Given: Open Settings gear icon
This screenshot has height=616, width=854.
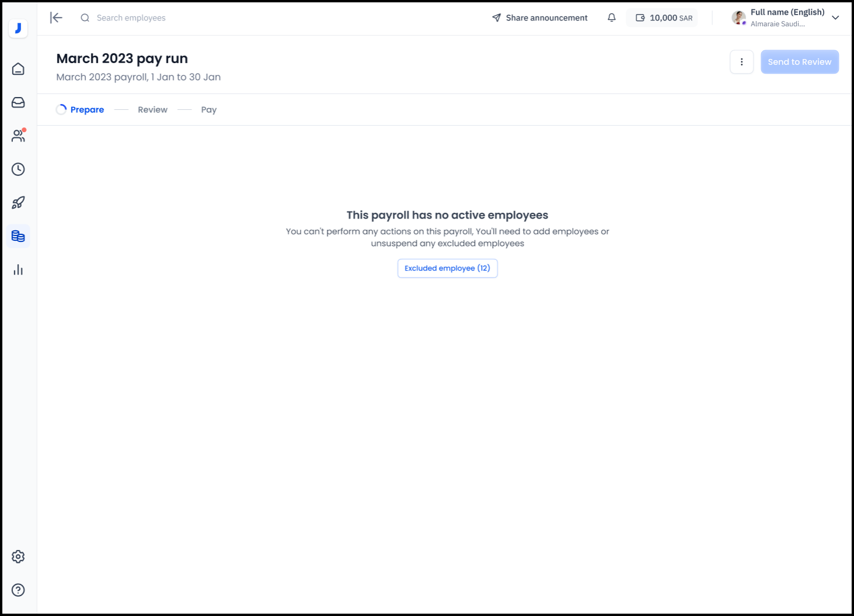Looking at the screenshot, I should coord(18,556).
